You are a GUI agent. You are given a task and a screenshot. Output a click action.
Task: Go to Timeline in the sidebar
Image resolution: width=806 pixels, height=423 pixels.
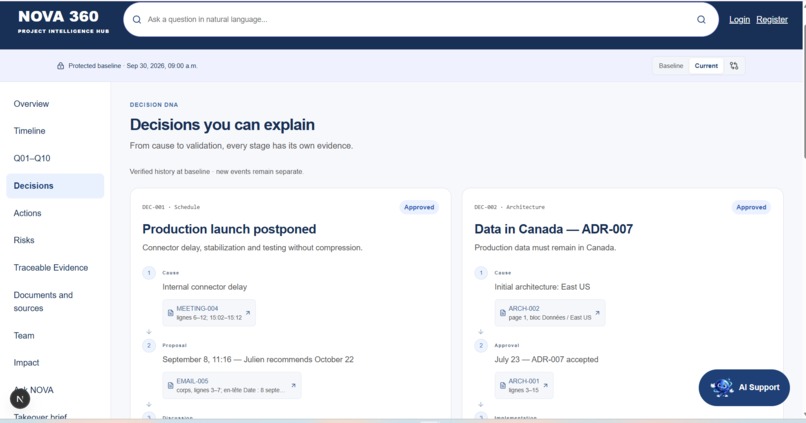point(29,131)
